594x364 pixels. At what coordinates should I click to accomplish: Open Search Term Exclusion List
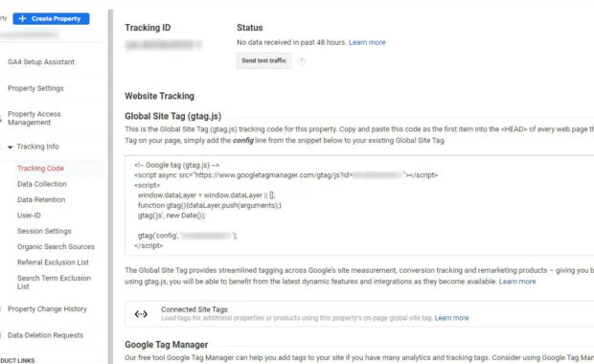[x=54, y=283]
